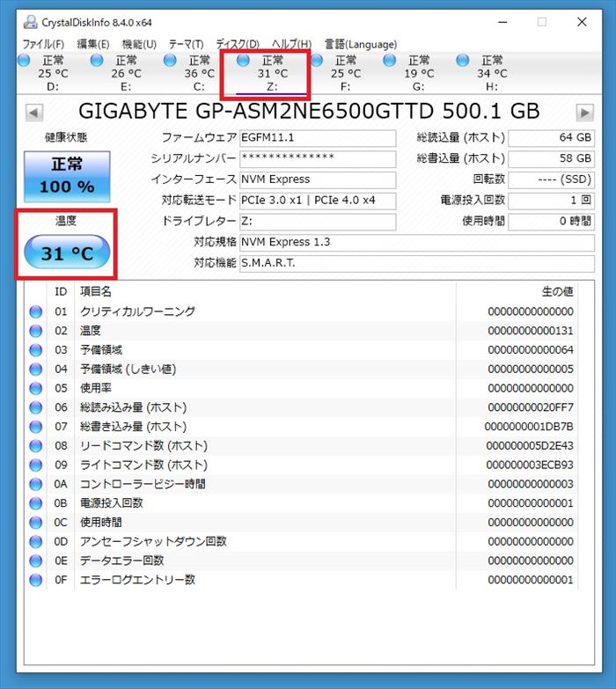Viewport: 616px width, 689px height.
Task: Click the ID column header
Action: pos(61,292)
